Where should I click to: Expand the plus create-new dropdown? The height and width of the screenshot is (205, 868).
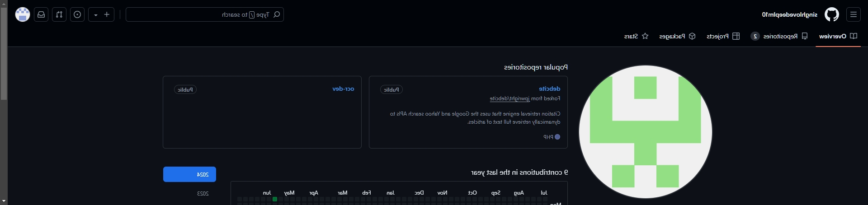coord(101,14)
